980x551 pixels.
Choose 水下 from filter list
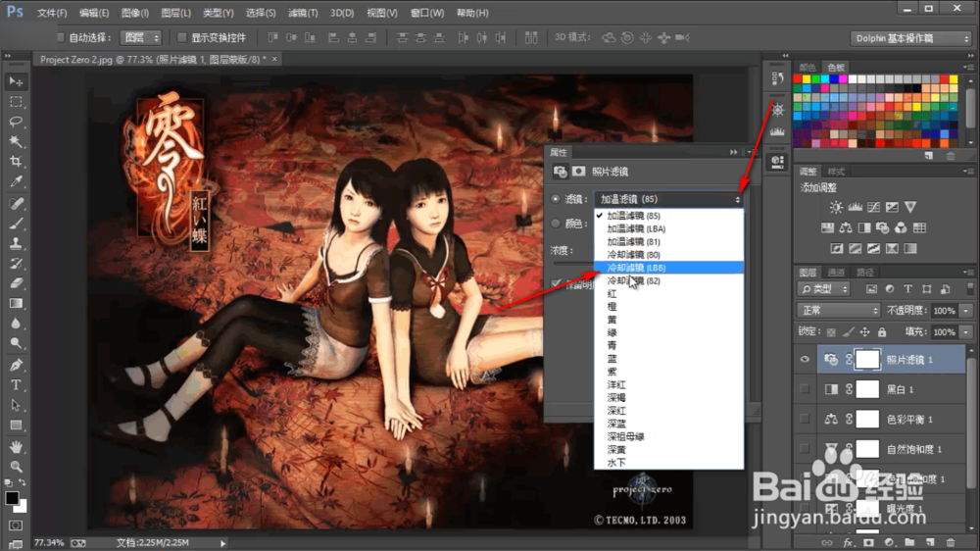[668, 463]
